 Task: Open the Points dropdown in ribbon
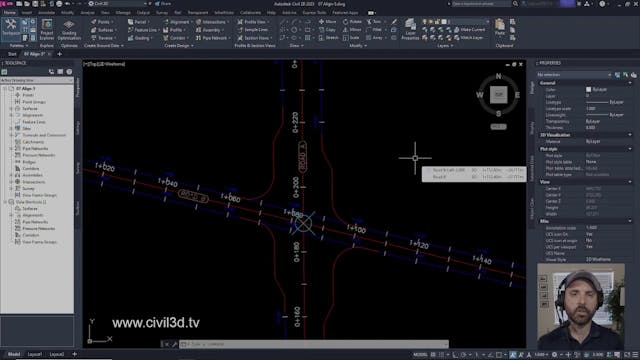point(102,22)
